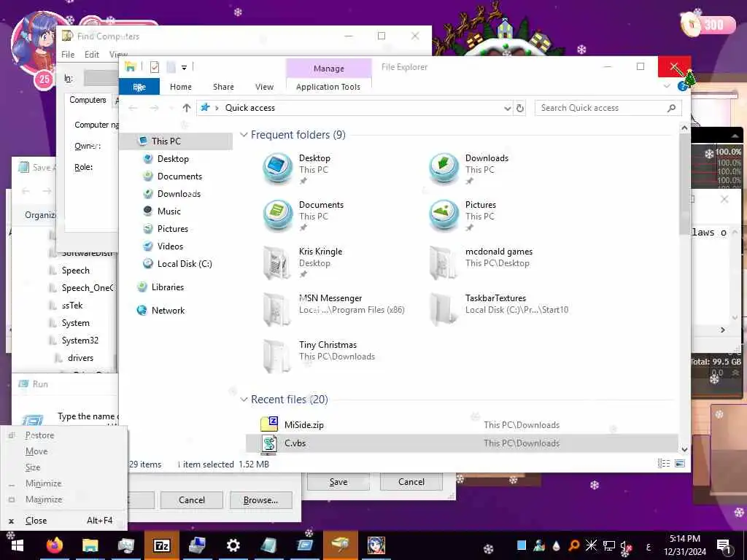The image size is (747, 560).
Task: Click Cancel button in the Save dialog
Action: point(411,482)
